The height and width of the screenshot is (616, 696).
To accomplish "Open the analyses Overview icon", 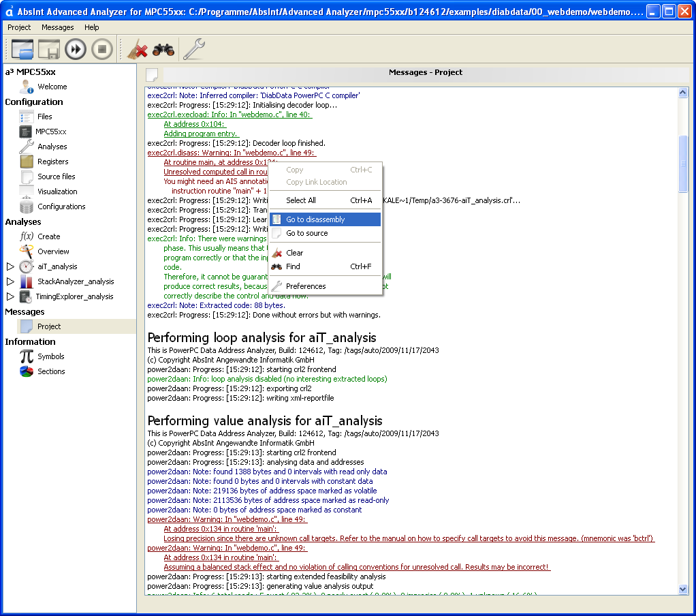I will click(x=27, y=251).
